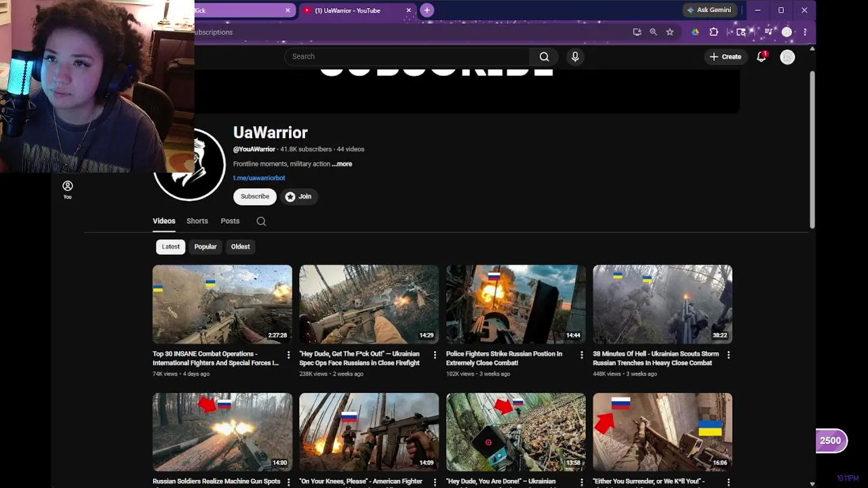Open the t.me/uawarriorbot link
The height and width of the screenshot is (488, 868).
click(259, 178)
